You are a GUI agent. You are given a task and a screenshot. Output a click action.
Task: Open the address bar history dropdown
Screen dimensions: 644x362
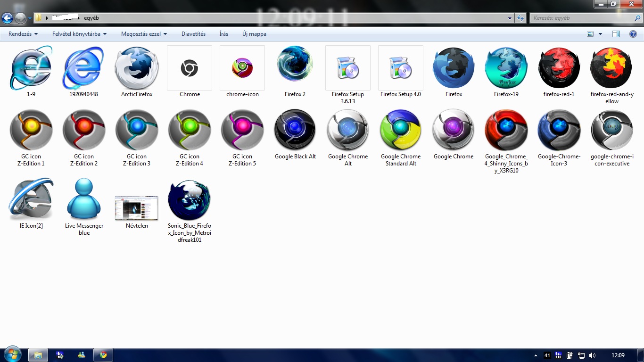510,18
